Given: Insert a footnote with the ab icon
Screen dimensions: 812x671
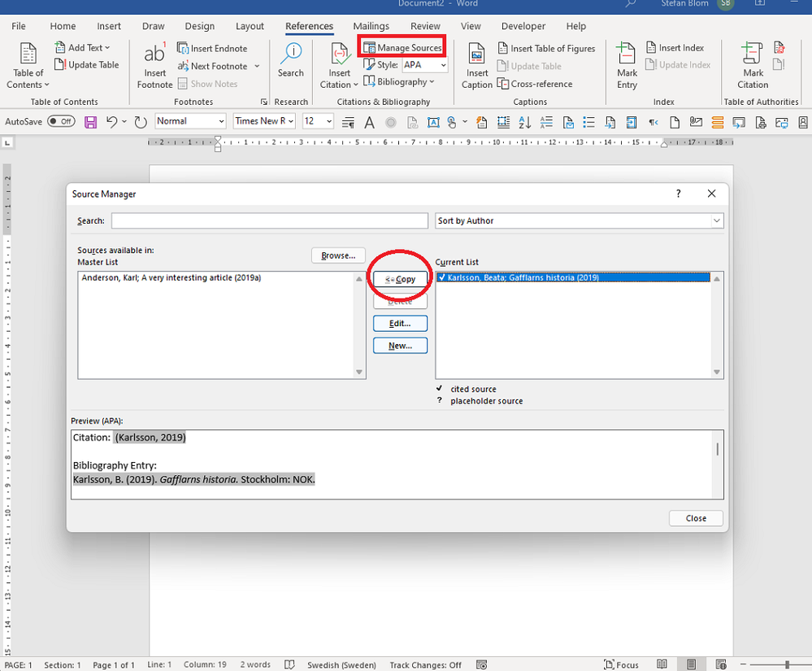Looking at the screenshot, I should 154,66.
